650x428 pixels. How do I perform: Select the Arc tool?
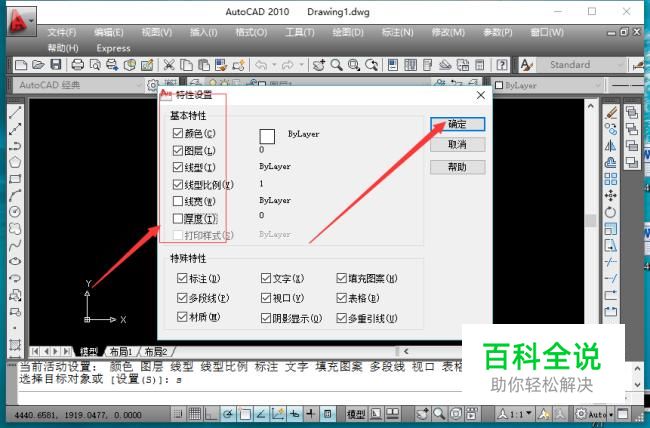coord(15,195)
